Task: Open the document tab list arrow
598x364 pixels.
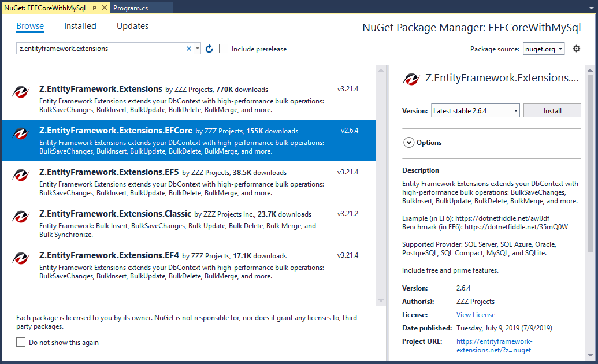Action: coord(592,8)
